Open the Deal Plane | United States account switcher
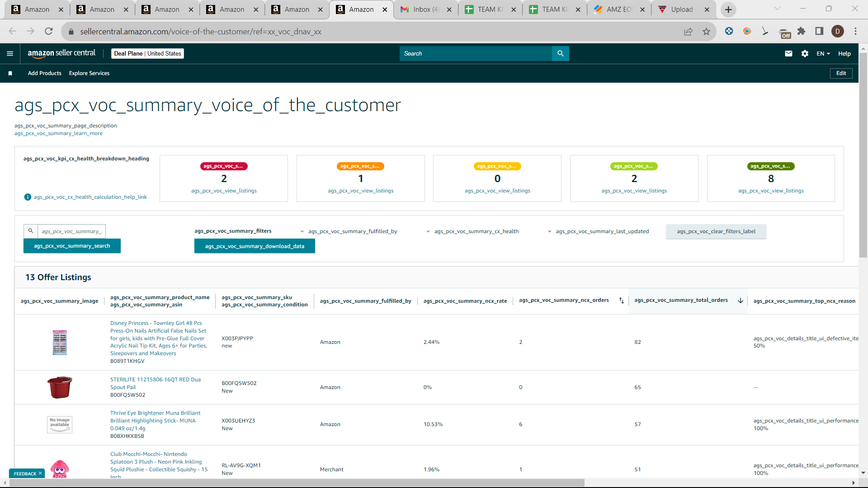868x488 pixels. tap(147, 53)
